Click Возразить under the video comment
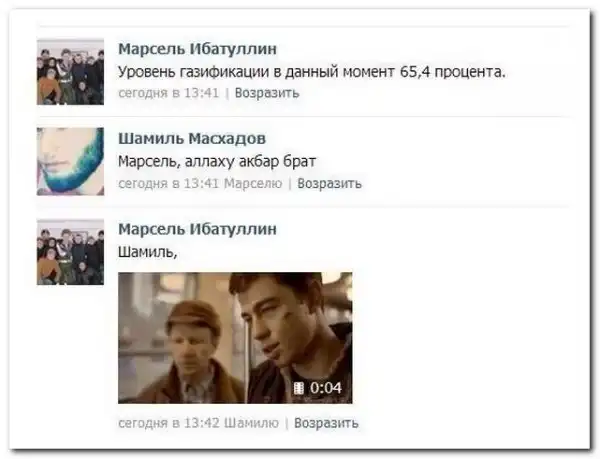 click(326, 423)
